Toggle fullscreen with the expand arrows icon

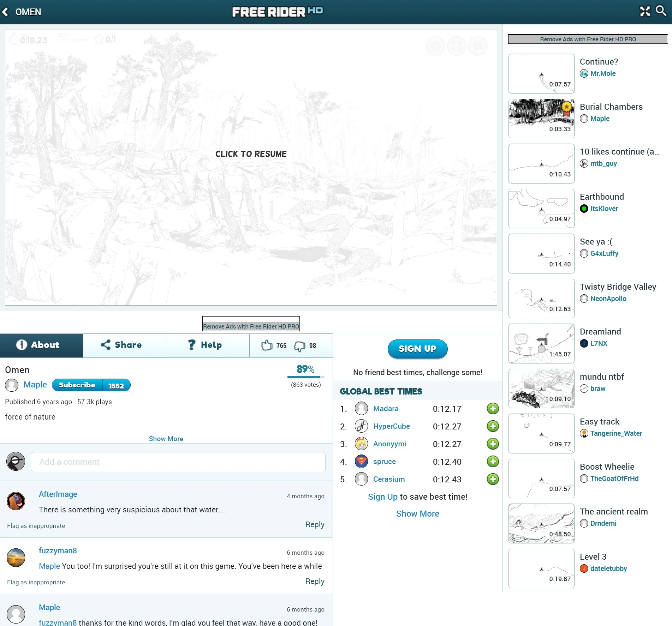point(645,11)
